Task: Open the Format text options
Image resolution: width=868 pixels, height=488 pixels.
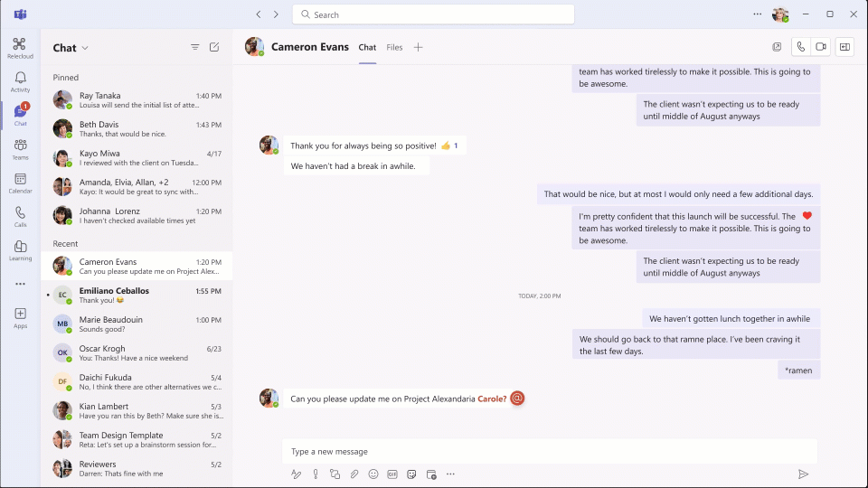Action: click(296, 474)
